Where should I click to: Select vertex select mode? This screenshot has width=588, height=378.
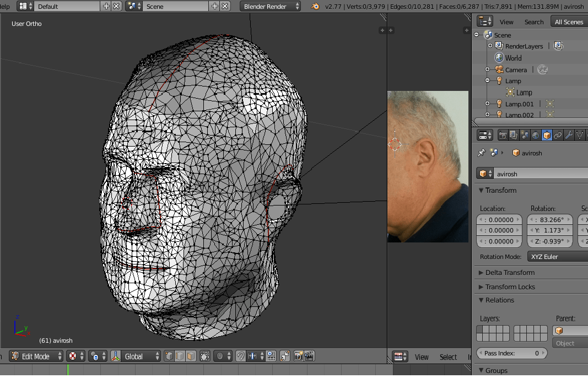[x=169, y=356]
